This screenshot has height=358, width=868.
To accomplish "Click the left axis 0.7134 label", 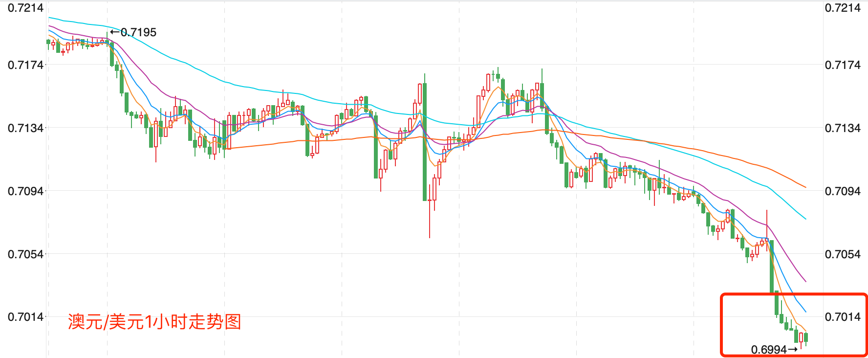I will tap(25, 128).
